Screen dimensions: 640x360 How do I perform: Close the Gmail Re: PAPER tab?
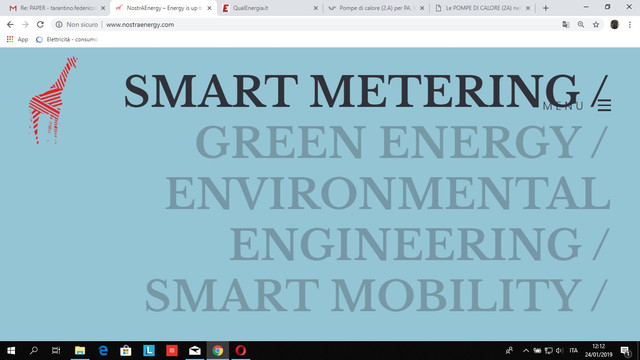point(103,8)
